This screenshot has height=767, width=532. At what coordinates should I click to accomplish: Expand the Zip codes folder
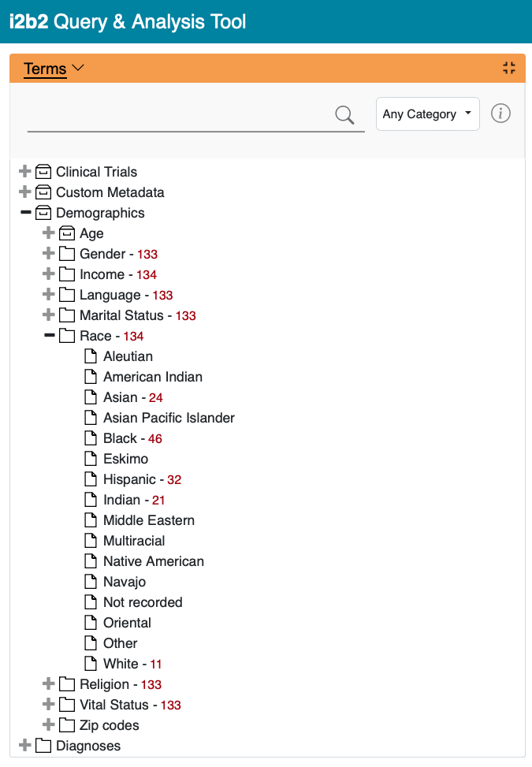click(x=49, y=725)
